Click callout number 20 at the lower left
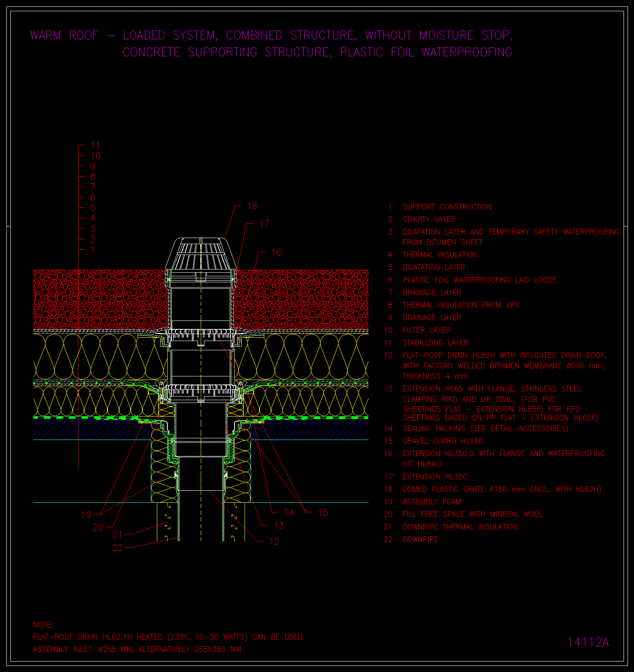This screenshot has width=634, height=672. [98, 528]
